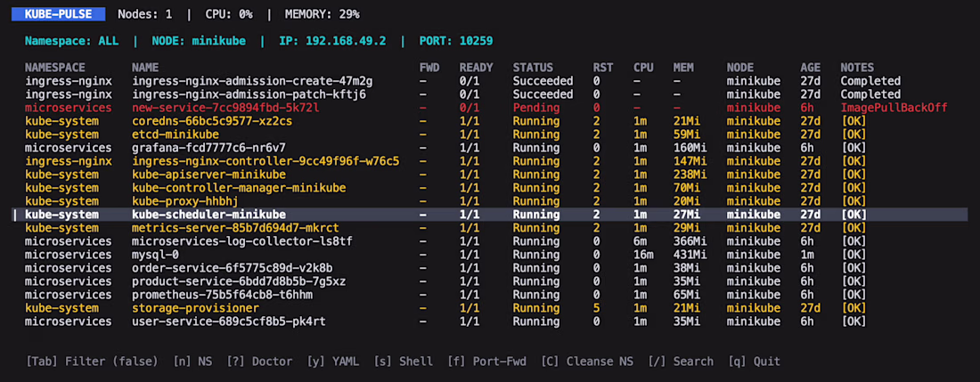Click the KUBE-PULSE title badge
The image size is (980, 382).
click(x=61, y=14)
